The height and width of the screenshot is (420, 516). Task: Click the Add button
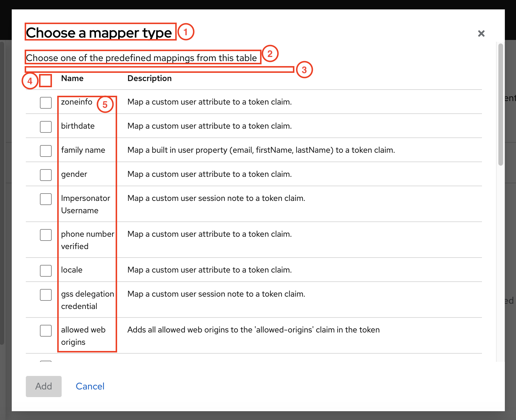pos(43,386)
